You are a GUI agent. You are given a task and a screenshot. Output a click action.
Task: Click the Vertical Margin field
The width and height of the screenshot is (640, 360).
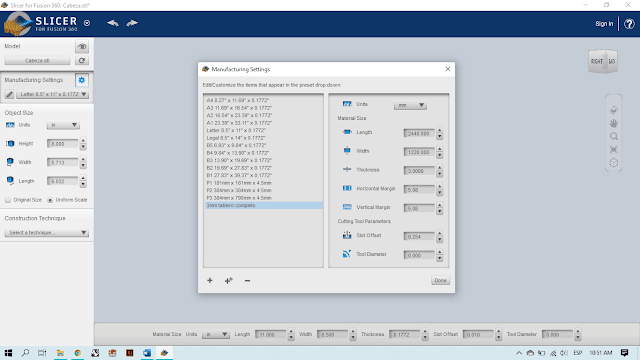point(419,209)
